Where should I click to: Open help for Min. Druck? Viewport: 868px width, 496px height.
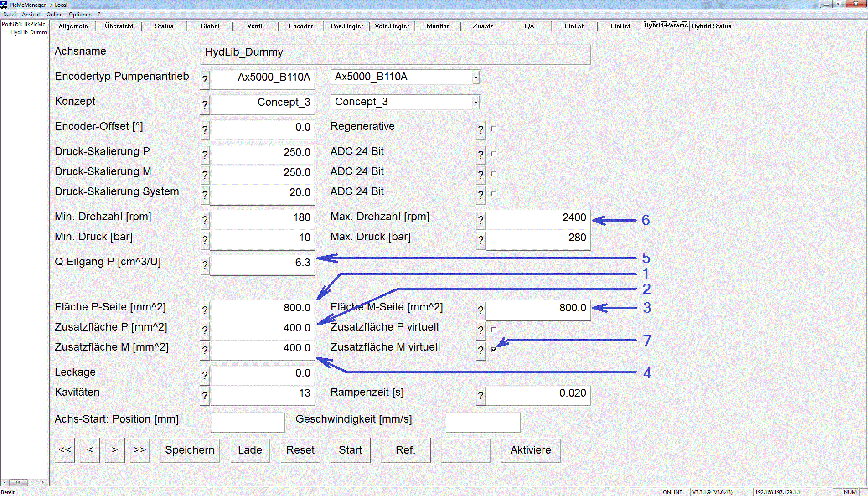pyautogui.click(x=205, y=240)
